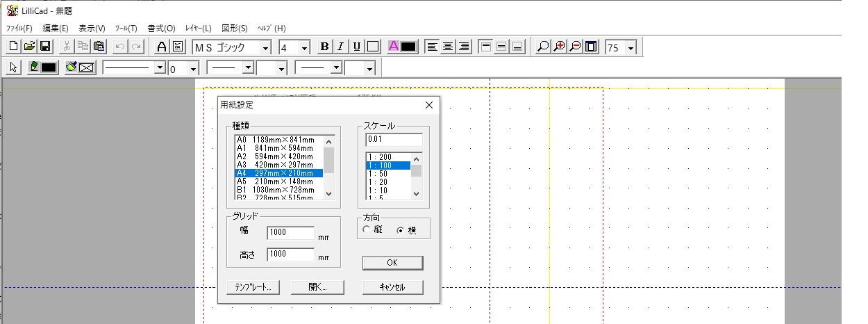The width and height of the screenshot is (868, 324).
Task: Click the Cut scissors icon
Action: pyautogui.click(x=67, y=47)
